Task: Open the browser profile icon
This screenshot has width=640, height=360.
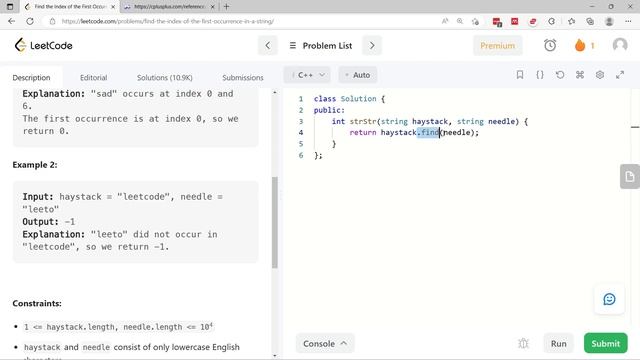Action: [609, 21]
